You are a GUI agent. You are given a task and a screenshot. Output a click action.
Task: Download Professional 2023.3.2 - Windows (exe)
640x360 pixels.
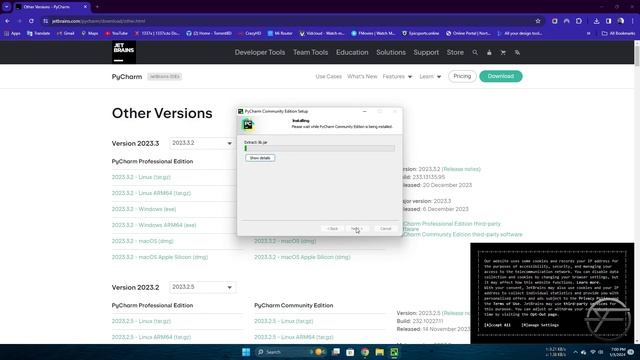click(x=144, y=209)
